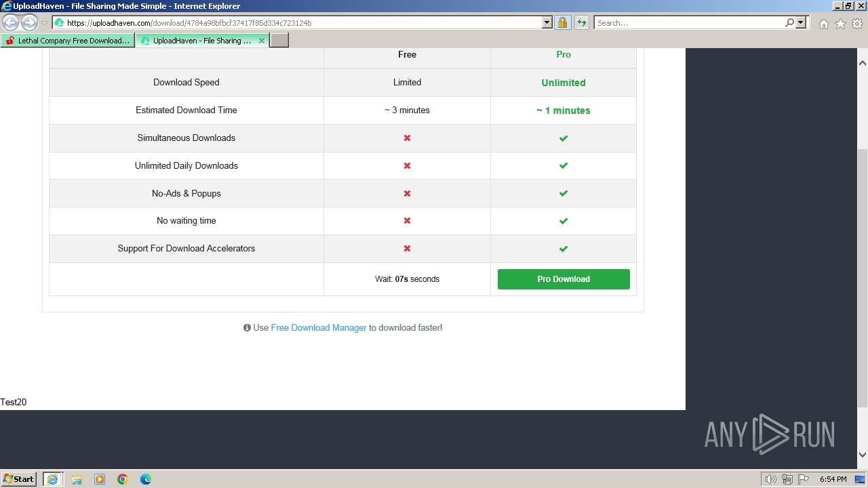Image resolution: width=868 pixels, height=488 pixels.
Task: Click green check for Unlimited Daily Downloads
Action: 564,166
